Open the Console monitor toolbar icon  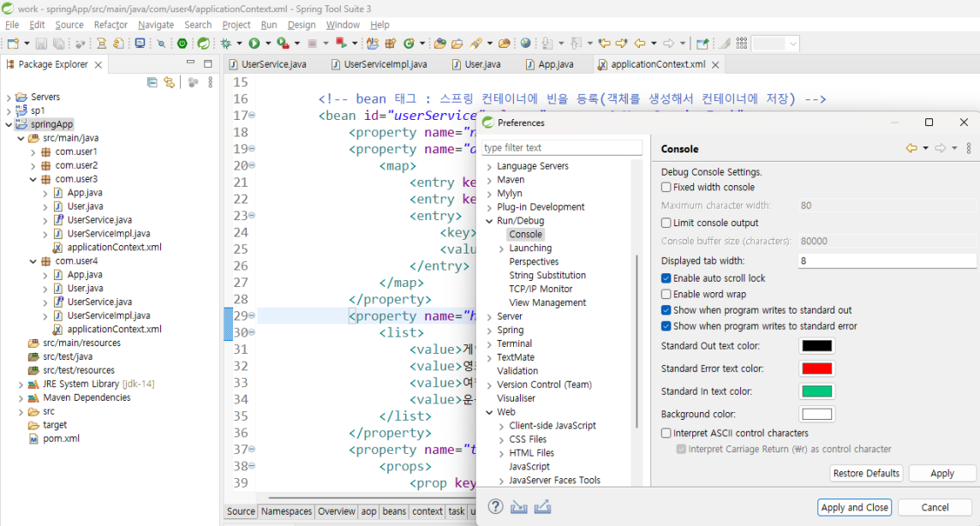pos(140,43)
